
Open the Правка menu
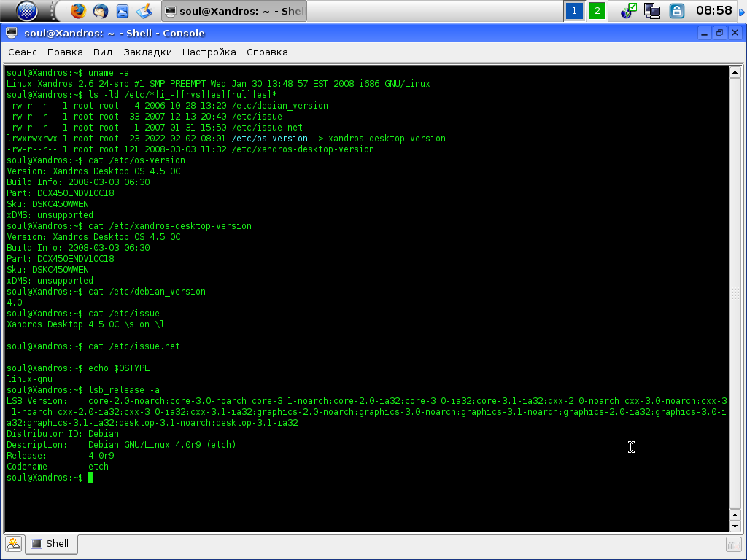[65, 52]
